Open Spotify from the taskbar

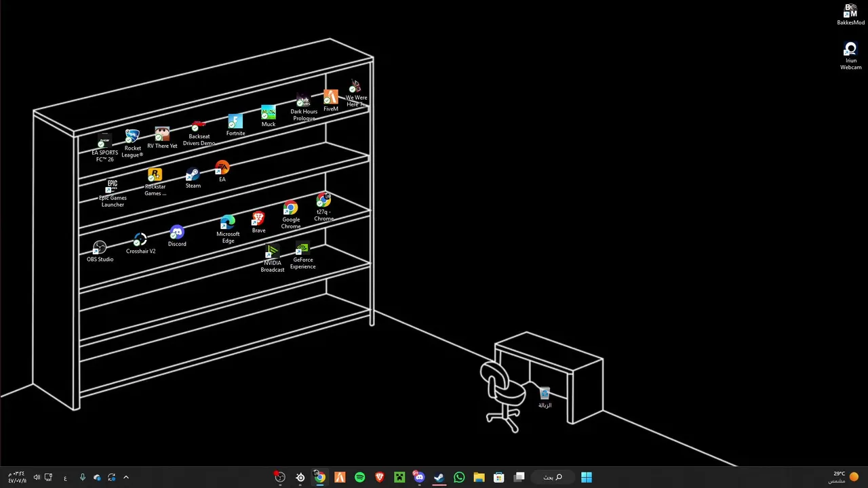pyautogui.click(x=359, y=477)
